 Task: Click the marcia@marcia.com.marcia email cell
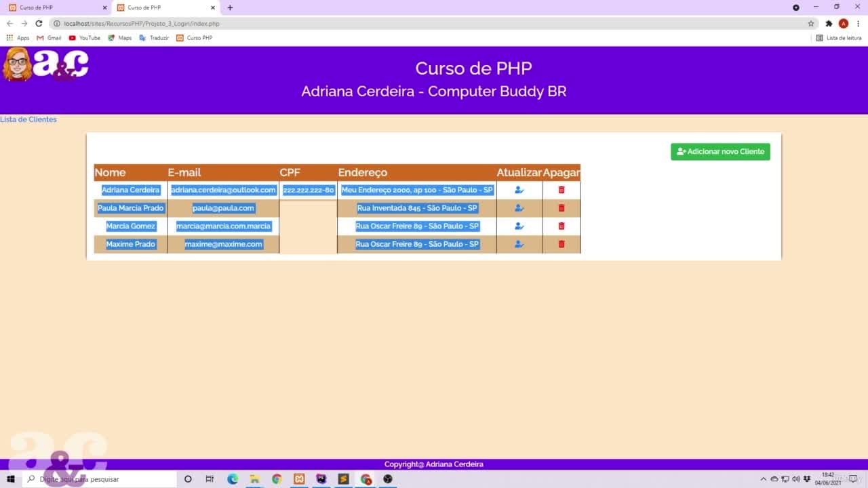click(x=223, y=226)
